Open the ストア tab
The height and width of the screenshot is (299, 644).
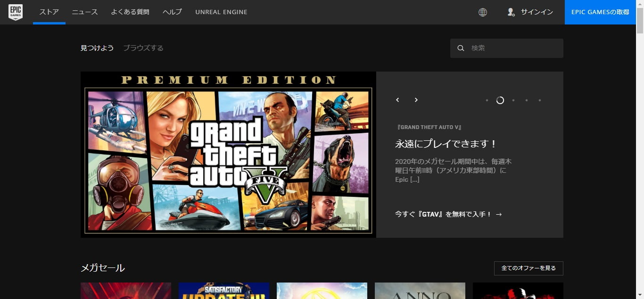[49, 12]
